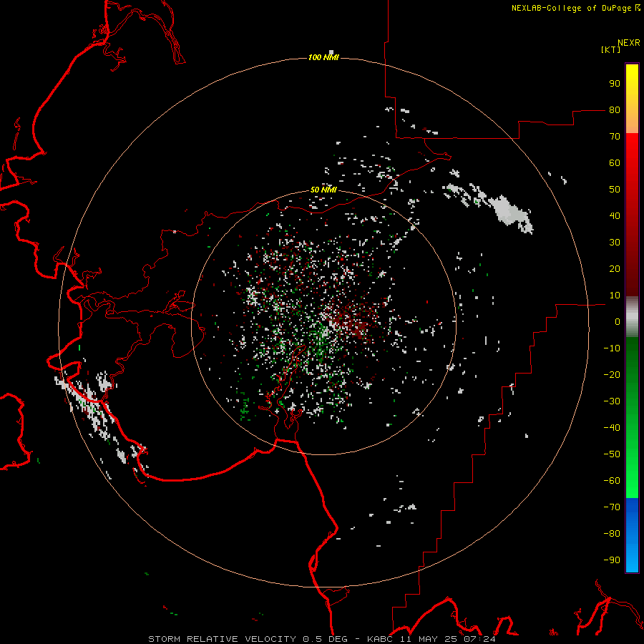The image size is (644, 644).
Task: Click the positive 60 scale value
Action: click(x=615, y=163)
